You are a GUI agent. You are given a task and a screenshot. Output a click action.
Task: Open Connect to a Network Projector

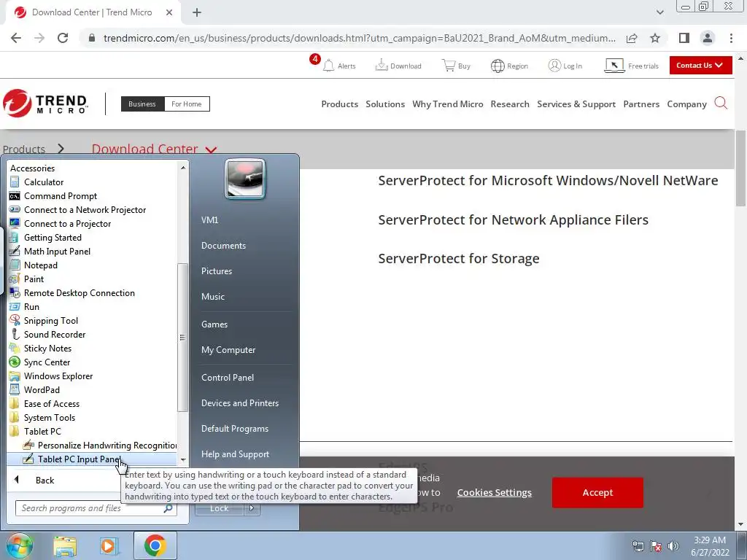click(x=85, y=209)
